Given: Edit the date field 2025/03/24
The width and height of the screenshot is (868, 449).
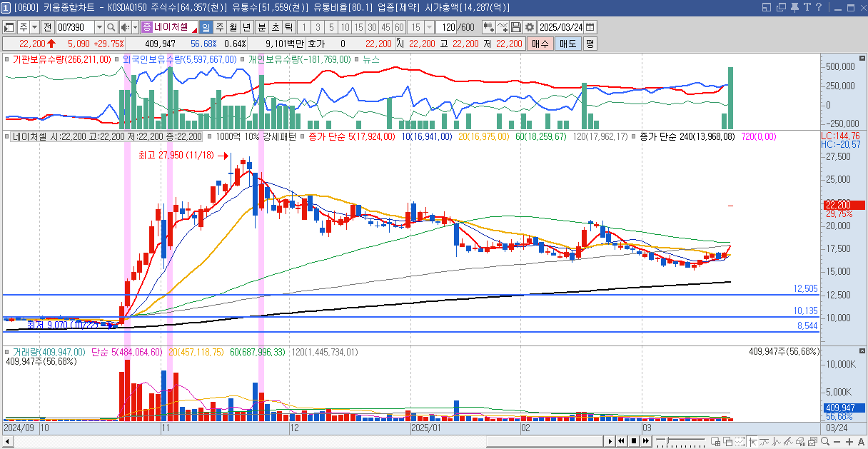Looking at the screenshot, I should click(561, 27).
